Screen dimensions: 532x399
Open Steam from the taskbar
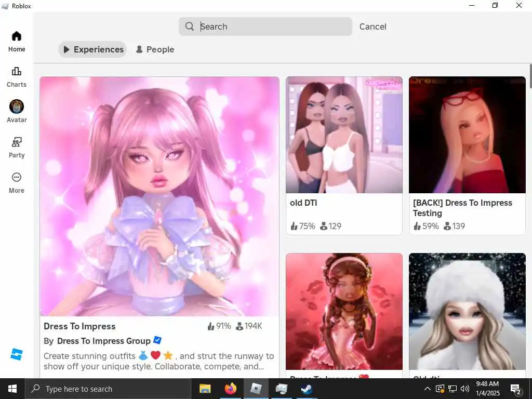coord(307,389)
